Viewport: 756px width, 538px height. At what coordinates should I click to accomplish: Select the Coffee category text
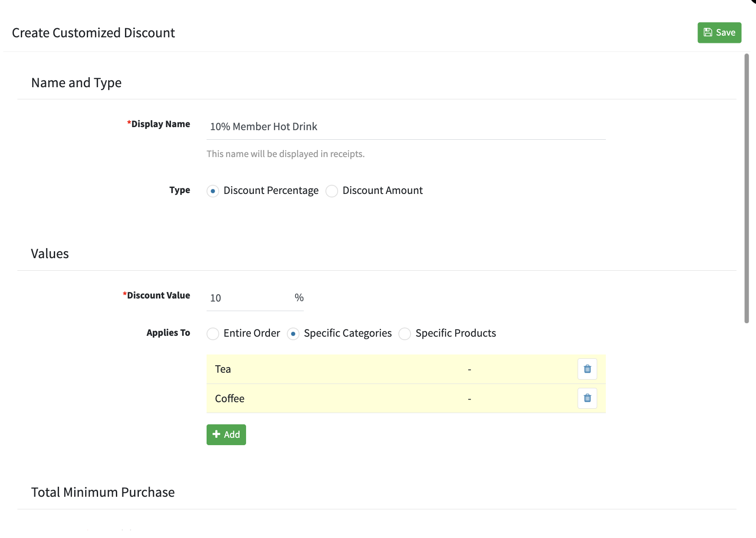pos(230,398)
